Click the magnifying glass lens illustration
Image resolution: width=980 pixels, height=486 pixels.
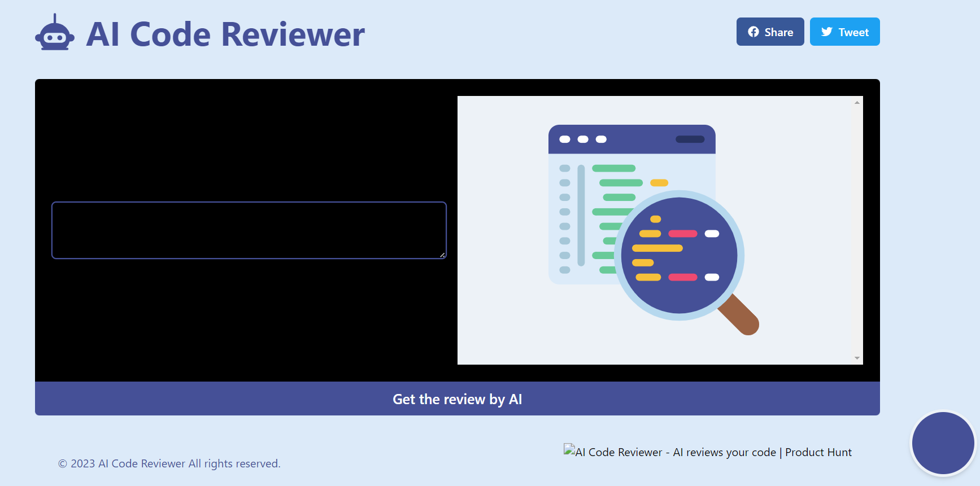(x=679, y=255)
